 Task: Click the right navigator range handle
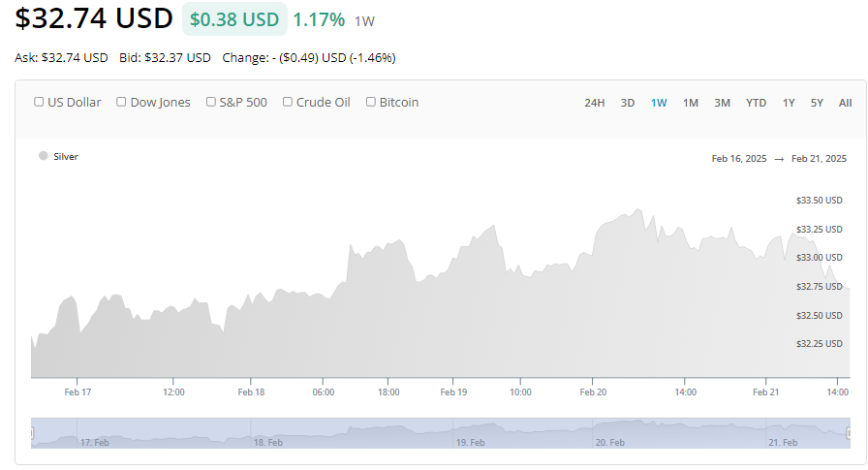[x=850, y=433]
